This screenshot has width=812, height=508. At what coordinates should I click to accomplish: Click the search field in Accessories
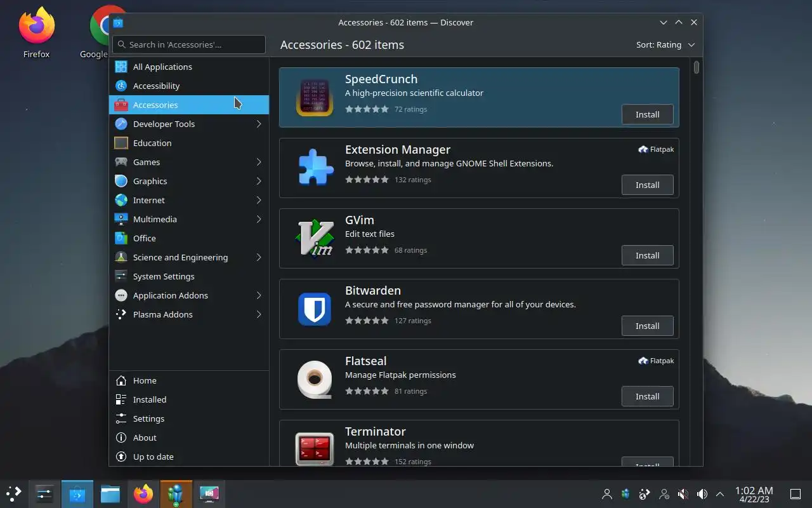coord(189,44)
